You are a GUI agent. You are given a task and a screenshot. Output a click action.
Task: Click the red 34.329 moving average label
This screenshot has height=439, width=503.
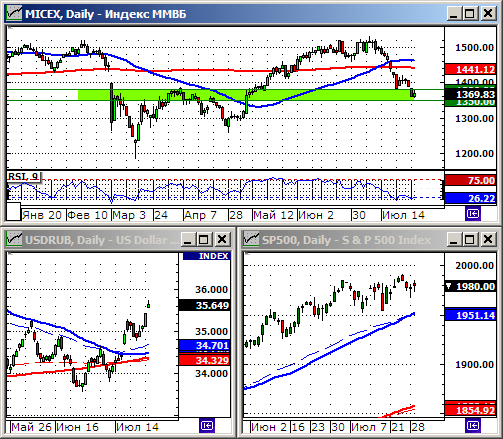pyautogui.click(x=205, y=360)
